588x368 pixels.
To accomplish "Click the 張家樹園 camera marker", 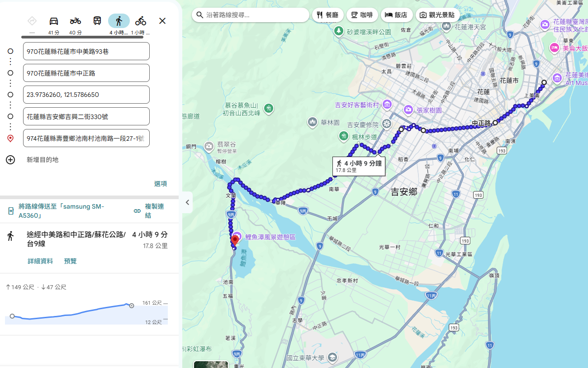I will [408, 110].
